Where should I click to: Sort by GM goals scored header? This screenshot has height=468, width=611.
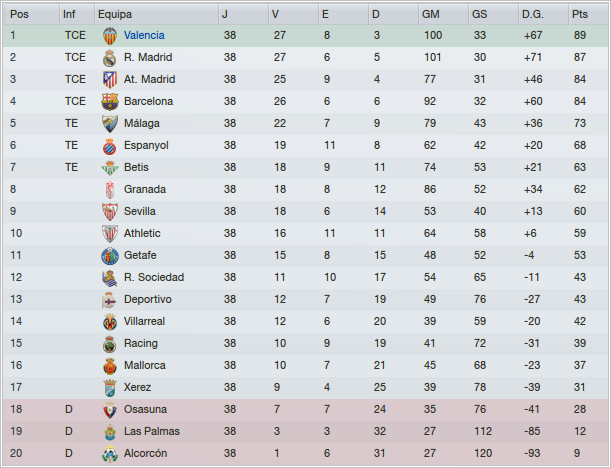tap(432, 14)
